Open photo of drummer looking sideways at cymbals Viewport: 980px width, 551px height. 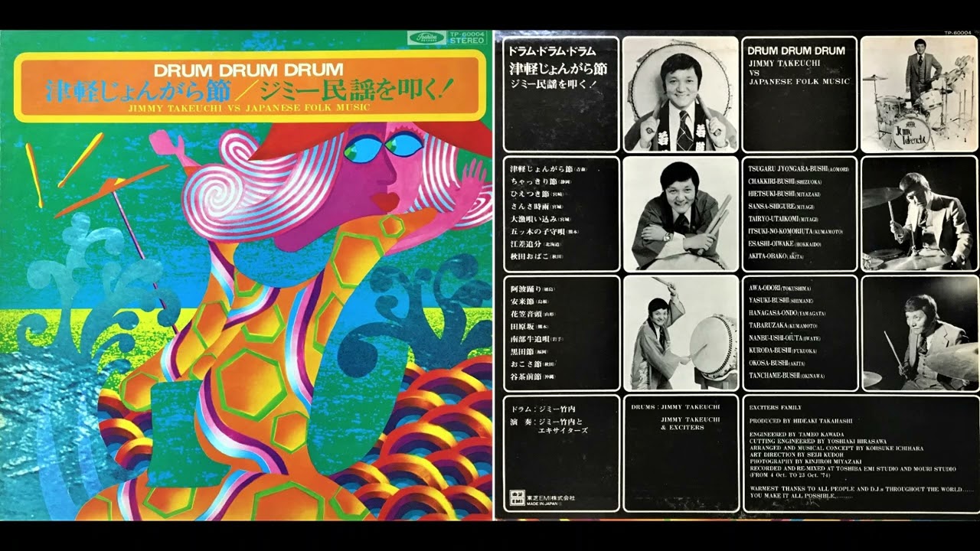[x=919, y=333]
